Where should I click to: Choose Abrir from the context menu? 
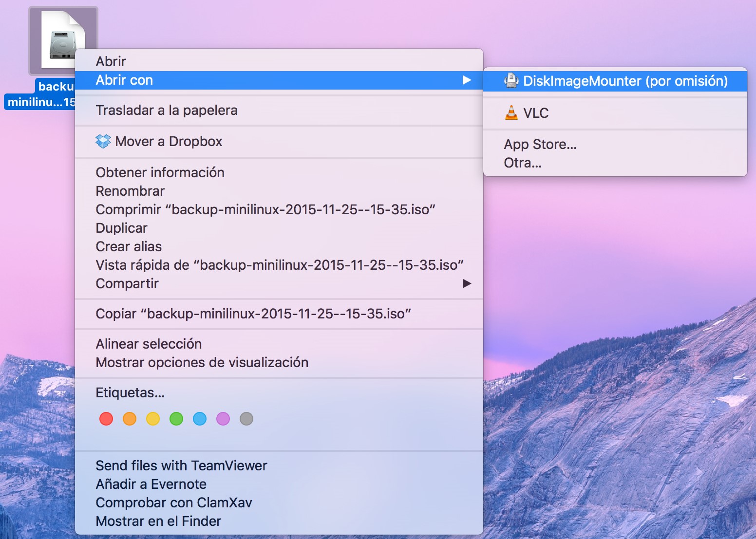pos(279,61)
